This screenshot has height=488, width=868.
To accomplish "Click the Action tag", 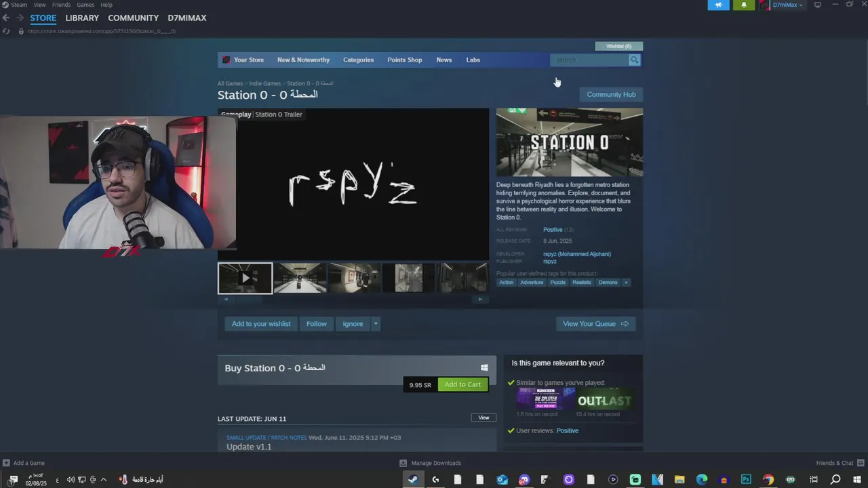I will [507, 283].
